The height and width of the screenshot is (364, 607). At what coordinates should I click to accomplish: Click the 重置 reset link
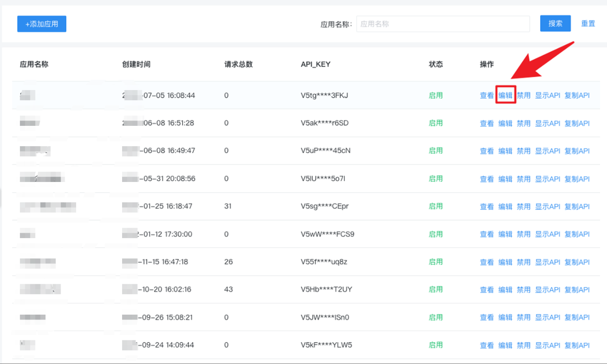coord(588,24)
